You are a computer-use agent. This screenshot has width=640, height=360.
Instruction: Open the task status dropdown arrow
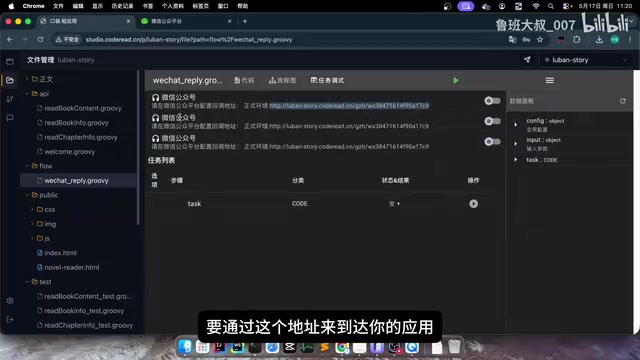tap(398, 204)
